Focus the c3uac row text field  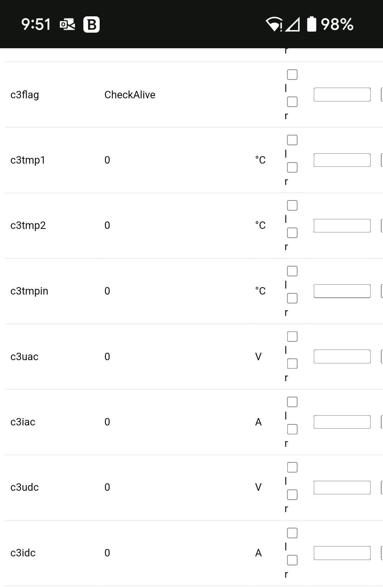click(342, 357)
